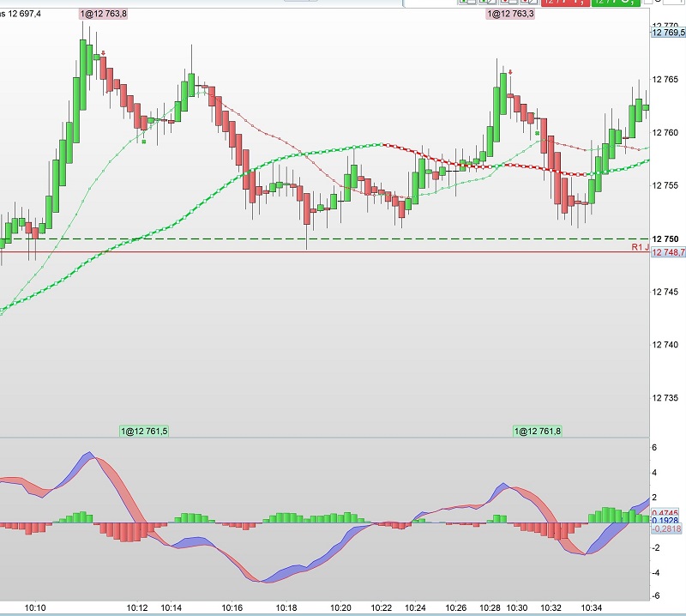This screenshot has height=616, width=686.
Task: Select the buy order label 1@12 761,5
Action: coord(144,432)
